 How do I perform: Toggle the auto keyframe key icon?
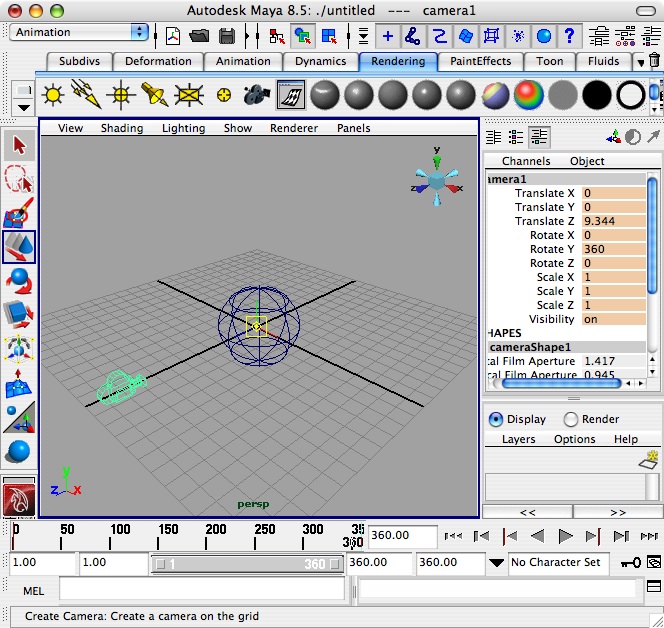tap(632, 563)
